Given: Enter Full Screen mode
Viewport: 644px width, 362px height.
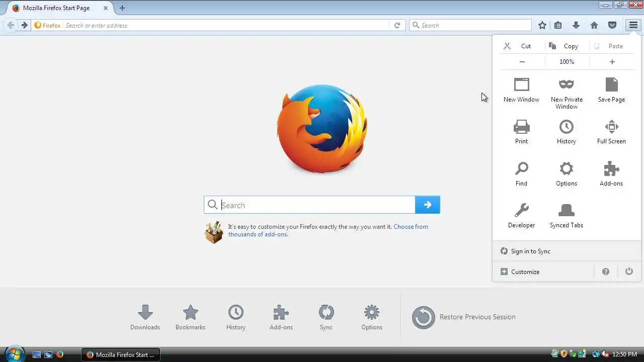Looking at the screenshot, I should 611,132.
